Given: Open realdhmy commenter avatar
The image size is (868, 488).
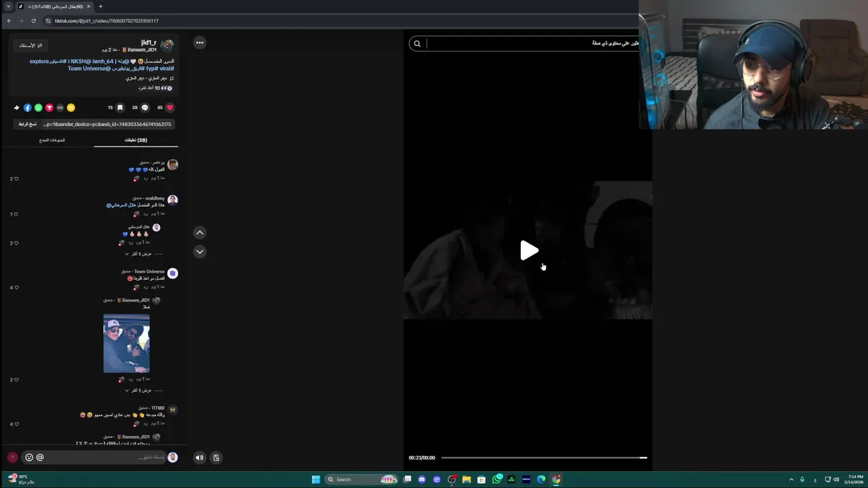Looking at the screenshot, I should 173,200.
